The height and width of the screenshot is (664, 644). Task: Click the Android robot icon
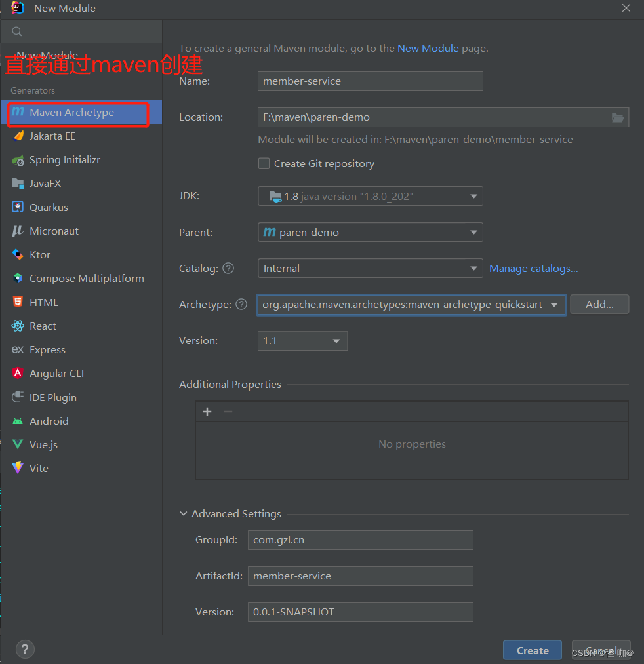tap(18, 421)
